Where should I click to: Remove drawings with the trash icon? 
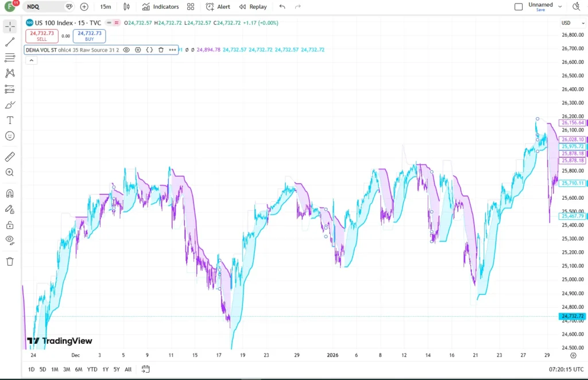click(x=10, y=262)
